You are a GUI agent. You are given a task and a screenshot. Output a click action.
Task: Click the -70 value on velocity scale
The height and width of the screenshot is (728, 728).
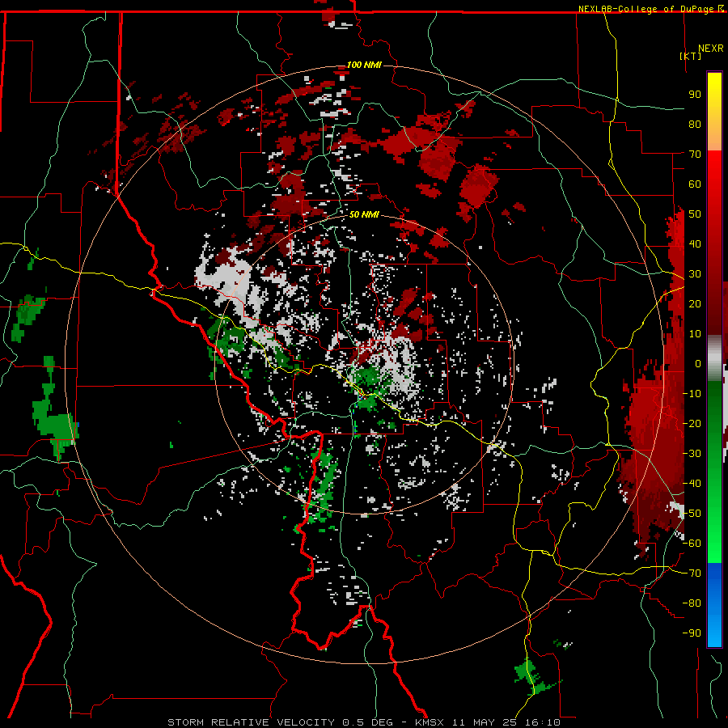tap(692, 574)
